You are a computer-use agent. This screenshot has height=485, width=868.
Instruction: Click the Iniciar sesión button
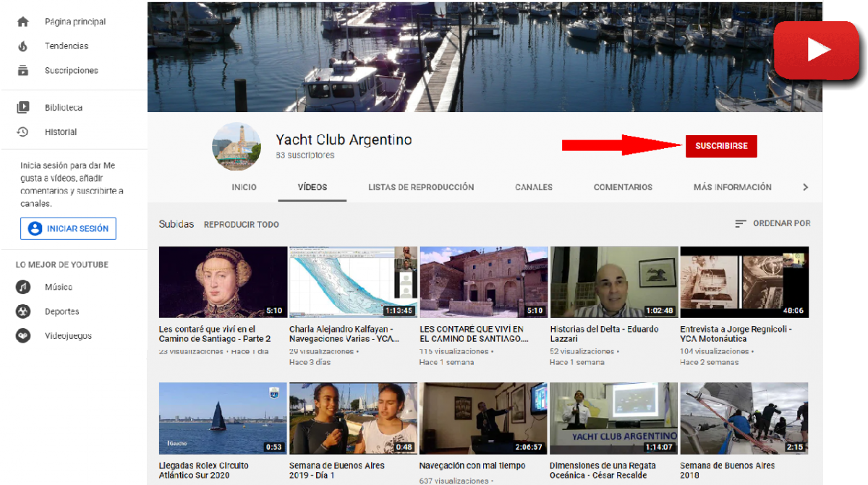tap(68, 228)
